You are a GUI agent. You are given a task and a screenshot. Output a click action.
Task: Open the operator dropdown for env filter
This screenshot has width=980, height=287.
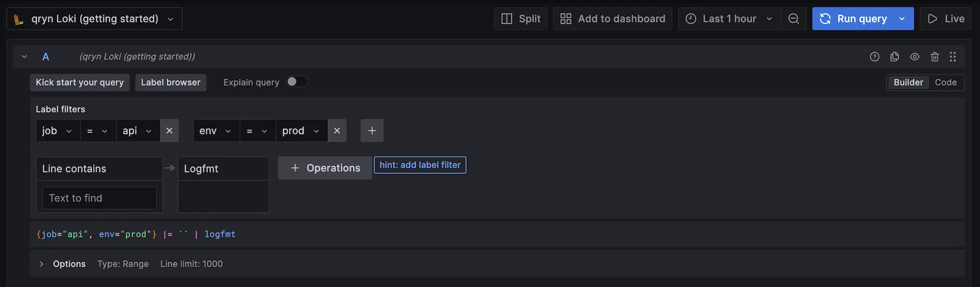(x=258, y=131)
